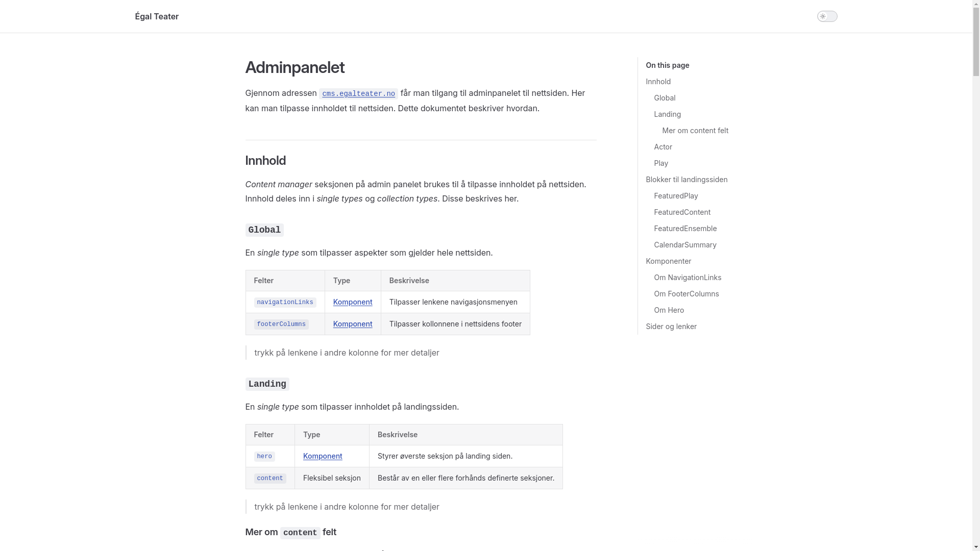Image resolution: width=980 pixels, height=551 pixels.
Task: Jump to Innhold in the page outline
Action: tap(658, 82)
